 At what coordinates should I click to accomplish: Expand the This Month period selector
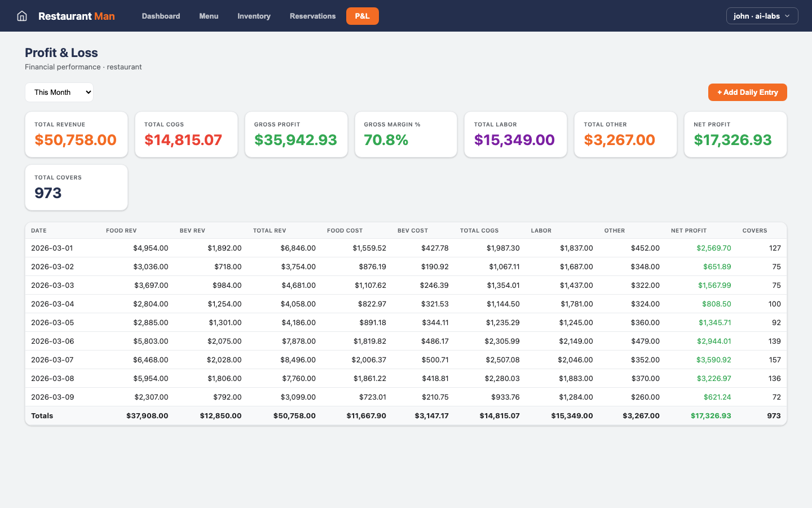point(59,92)
